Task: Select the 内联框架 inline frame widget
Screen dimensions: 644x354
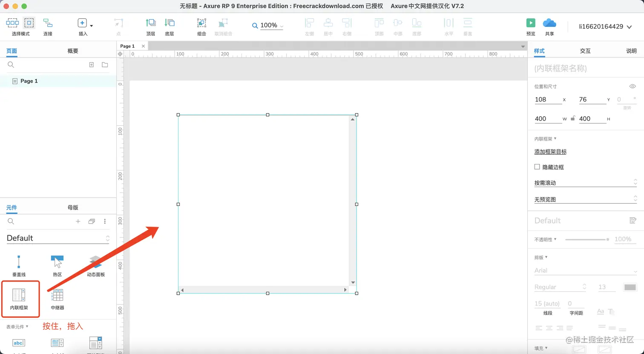Action: pos(19,299)
